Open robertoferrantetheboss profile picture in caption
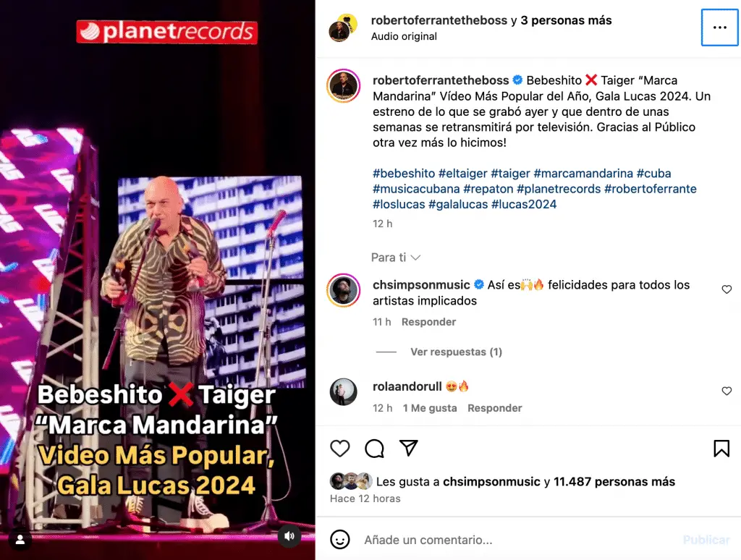The image size is (741, 560). click(344, 86)
